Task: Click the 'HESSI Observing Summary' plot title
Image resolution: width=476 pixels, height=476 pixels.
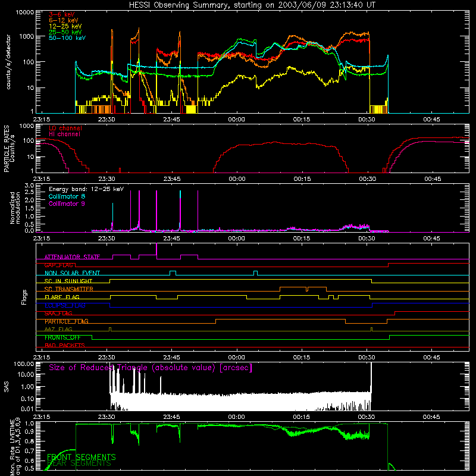Action: (x=252, y=5)
